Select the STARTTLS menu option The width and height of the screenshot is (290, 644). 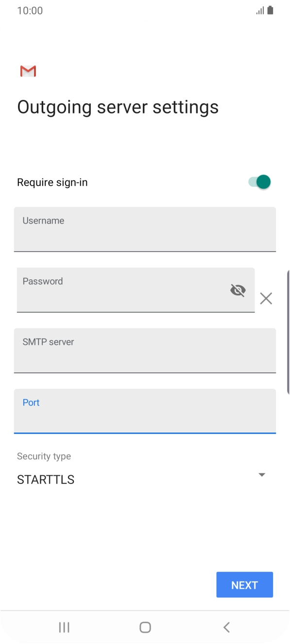[x=46, y=480]
